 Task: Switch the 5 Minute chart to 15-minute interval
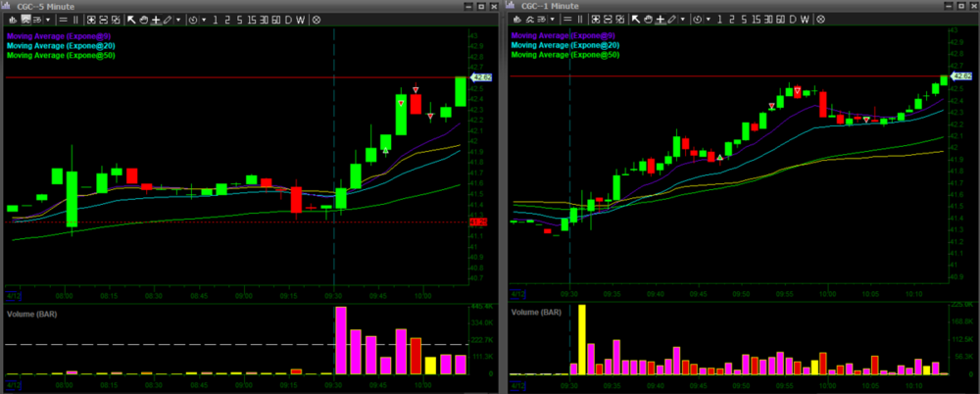tap(251, 20)
